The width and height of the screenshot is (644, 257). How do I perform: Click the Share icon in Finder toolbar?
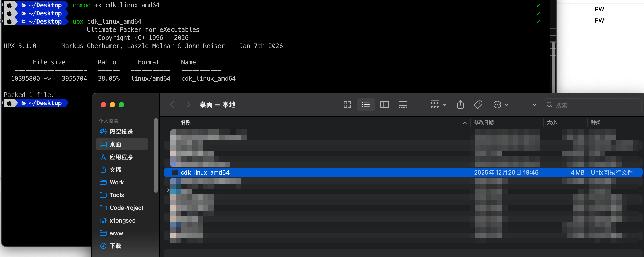point(460,104)
